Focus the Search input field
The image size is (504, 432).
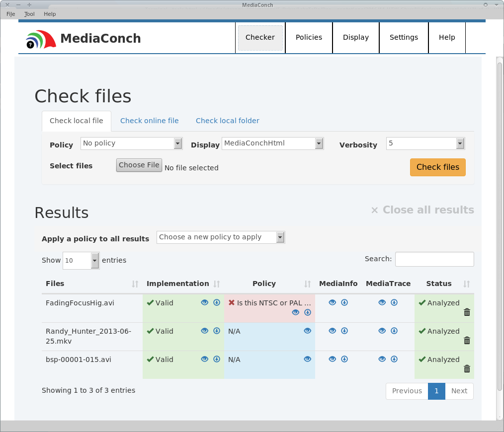click(434, 259)
